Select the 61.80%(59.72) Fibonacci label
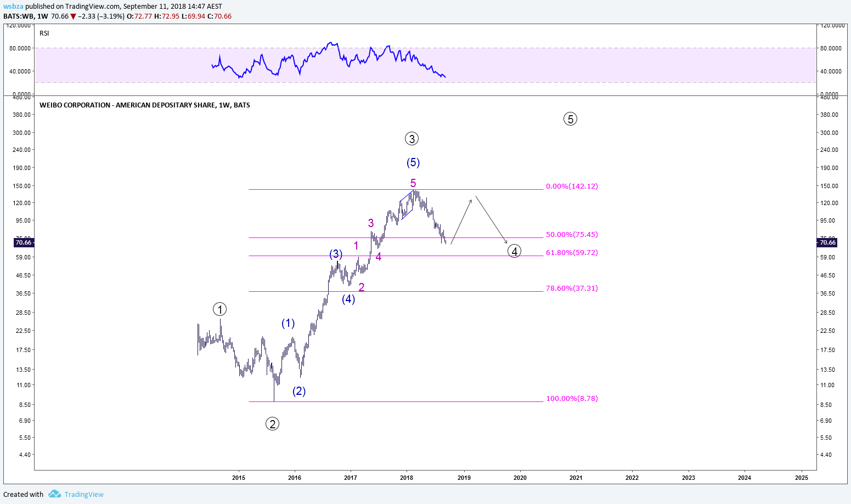Viewport: 851px width, 504px height. point(572,253)
